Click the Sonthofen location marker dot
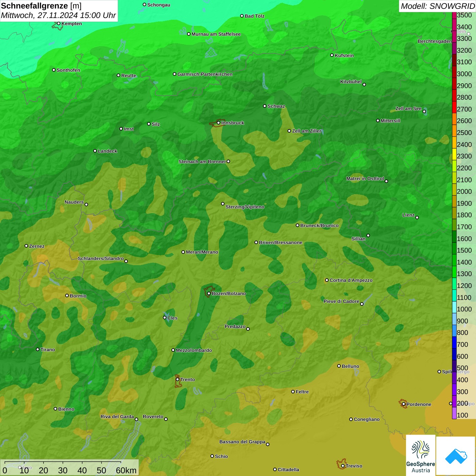 tap(54, 70)
